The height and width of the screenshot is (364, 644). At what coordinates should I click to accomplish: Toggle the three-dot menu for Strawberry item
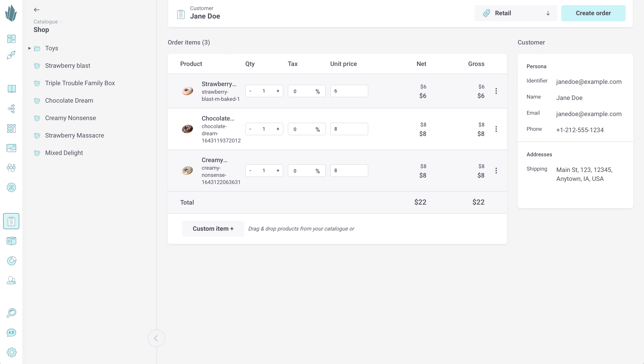click(496, 91)
